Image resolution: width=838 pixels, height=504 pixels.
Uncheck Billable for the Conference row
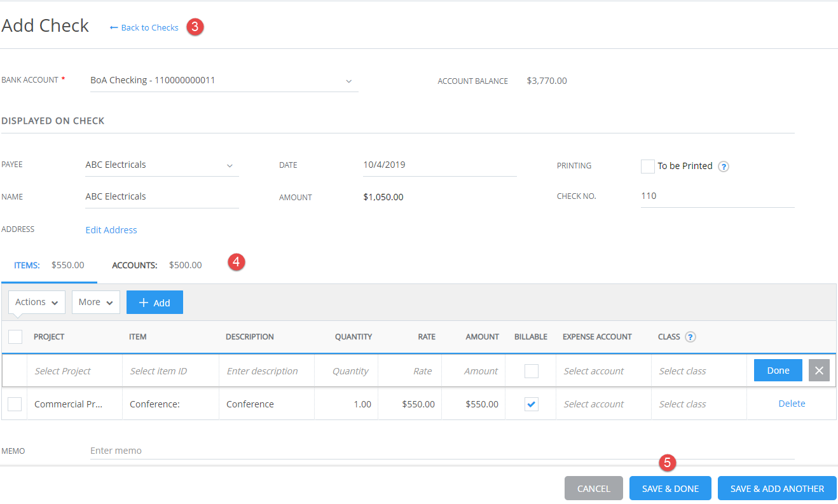pyautogui.click(x=532, y=404)
